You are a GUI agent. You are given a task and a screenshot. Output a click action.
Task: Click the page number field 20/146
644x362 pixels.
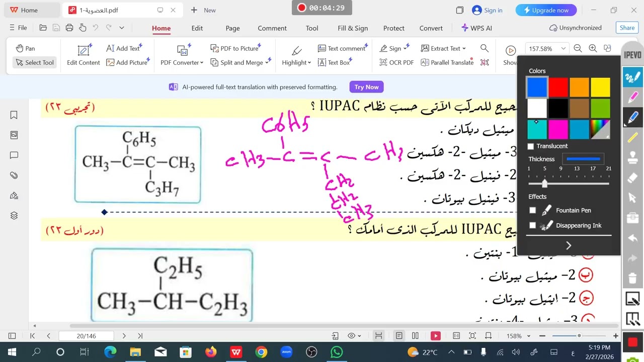[x=87, y=336]
